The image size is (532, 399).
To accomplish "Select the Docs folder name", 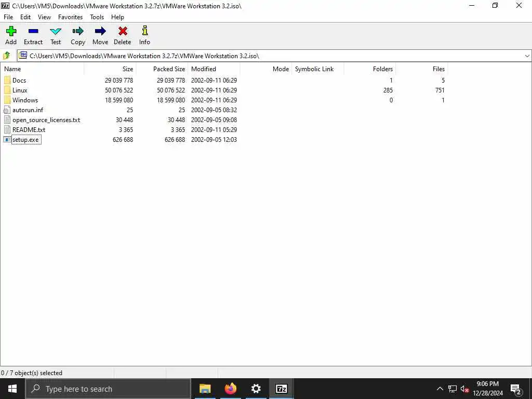I will click(19, 81).
